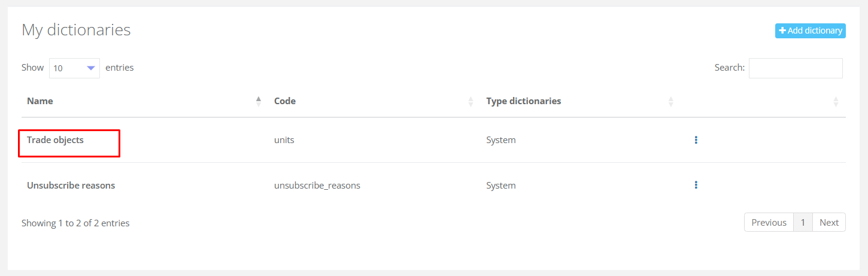Click System type in Unsubscribe reasons row
The height and width of the screenshot is (276, 868).
pyautogui.click(x=501, y=186)
